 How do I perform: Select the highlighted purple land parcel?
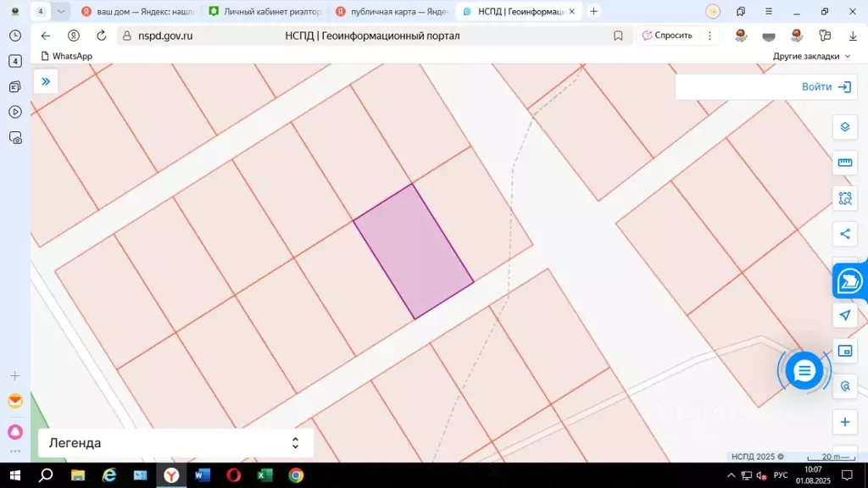click(413, 252)
